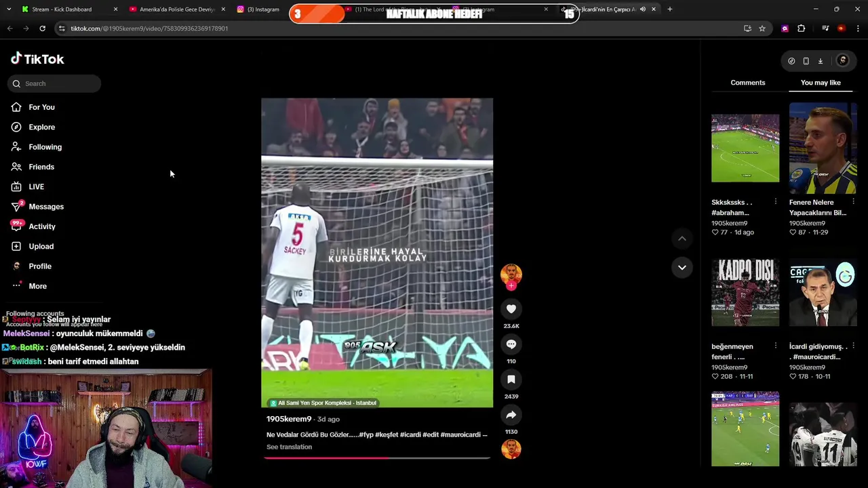Open Friends in the sidebar
The image size is (868, 488).
[x=41, y=167]
